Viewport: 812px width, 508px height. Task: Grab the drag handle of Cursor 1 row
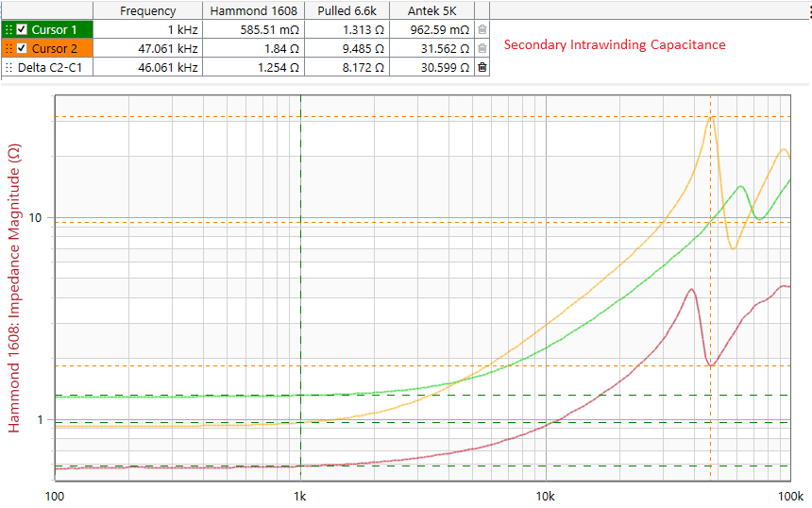8,29
